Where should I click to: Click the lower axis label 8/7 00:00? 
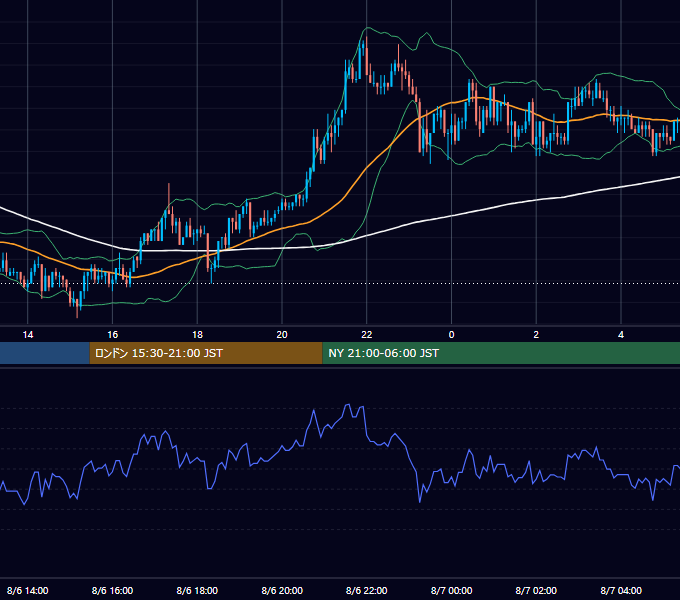point(451,590)
